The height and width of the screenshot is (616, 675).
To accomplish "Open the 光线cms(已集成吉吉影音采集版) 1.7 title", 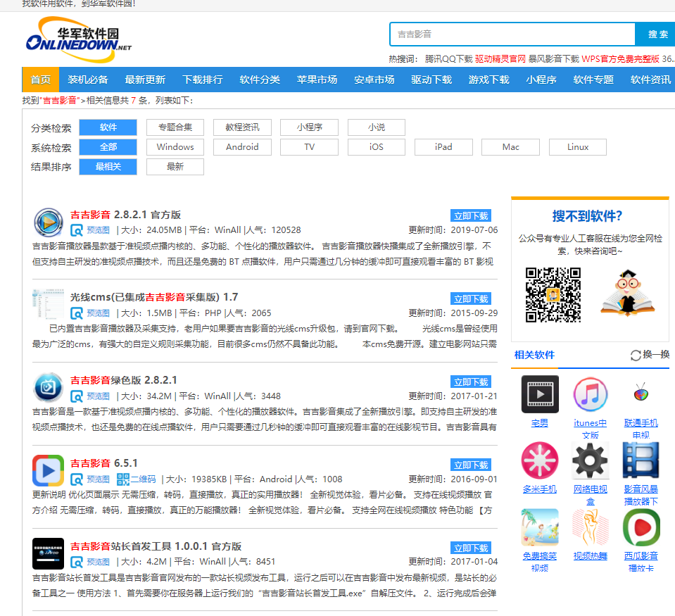I will pos(154,298).
